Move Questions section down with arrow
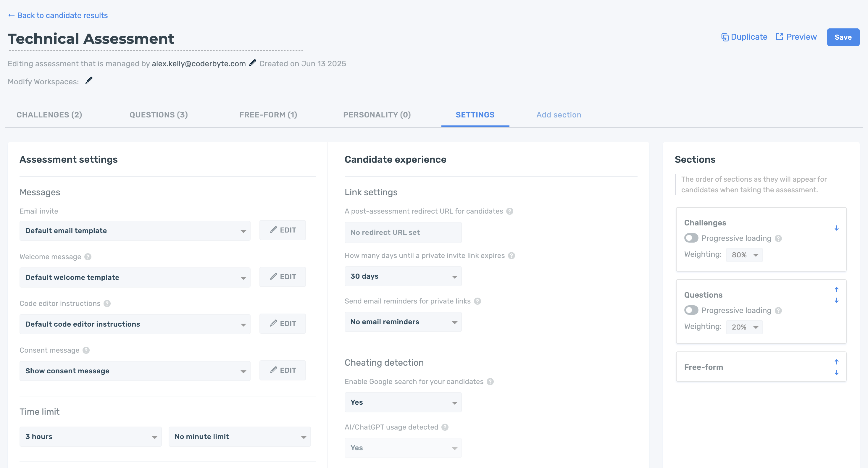The height and width of the screenshot is (468, 868). pos(837,301)
